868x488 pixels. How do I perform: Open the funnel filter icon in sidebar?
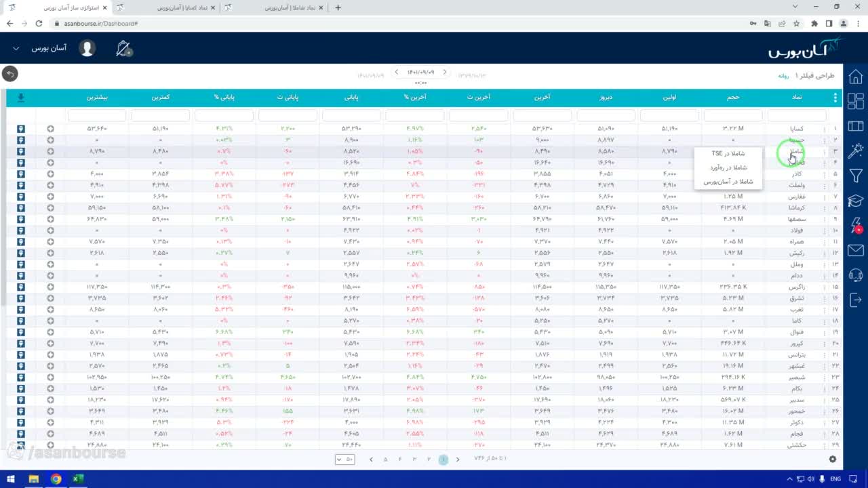[x=856, y=176]
